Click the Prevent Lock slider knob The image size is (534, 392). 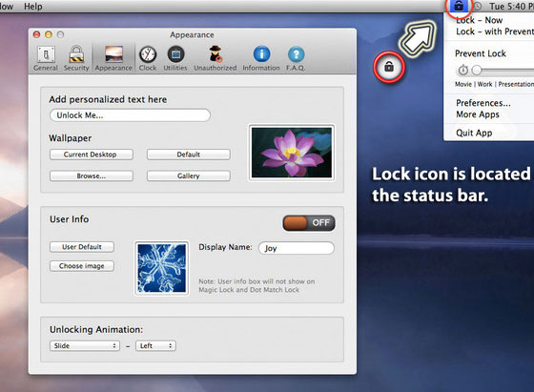pos(477,71)
